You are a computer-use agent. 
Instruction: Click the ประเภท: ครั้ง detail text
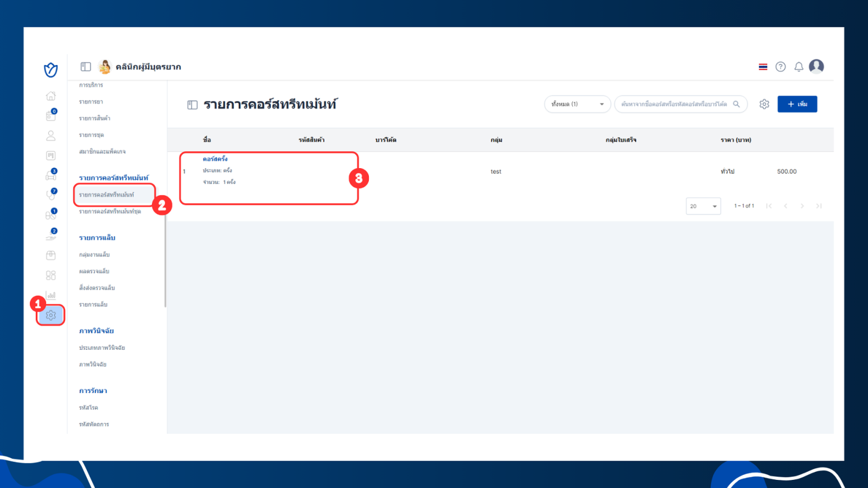coord(218,171)
